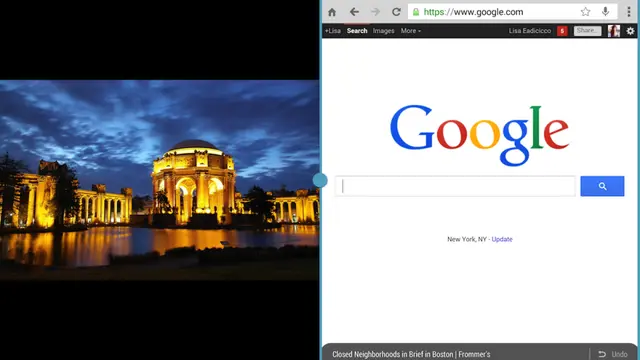
Task: Select the address bar URL
Action: click(473, 12)
